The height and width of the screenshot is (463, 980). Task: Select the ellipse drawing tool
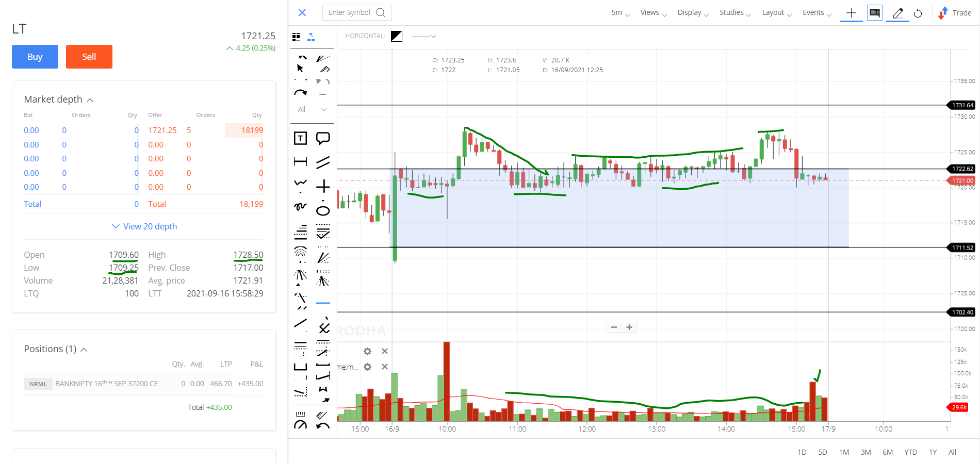tap(323, 210)
